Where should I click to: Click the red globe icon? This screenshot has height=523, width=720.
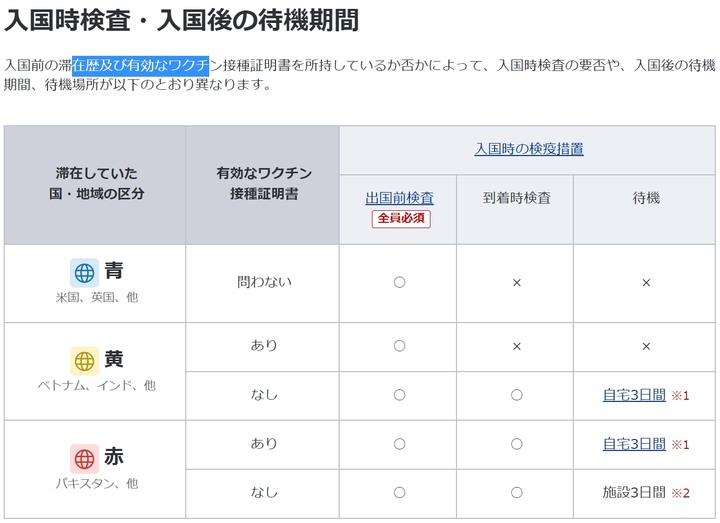coord(84,458)
